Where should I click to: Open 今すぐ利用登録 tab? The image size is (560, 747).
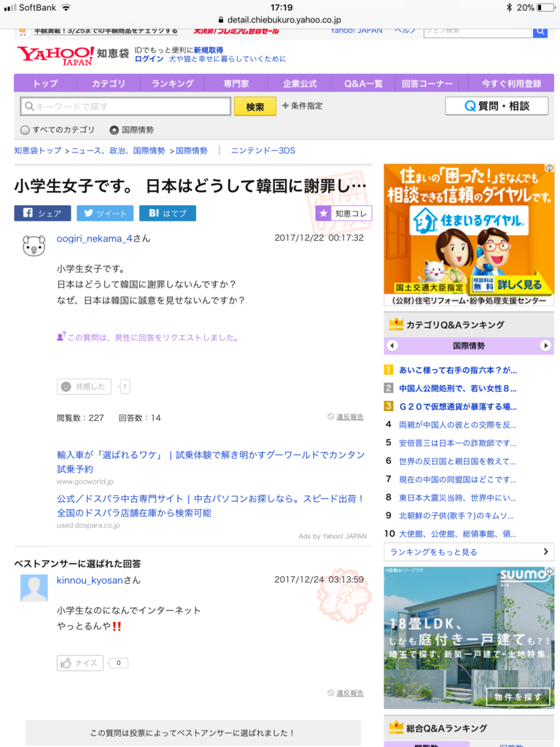[511, 83]
